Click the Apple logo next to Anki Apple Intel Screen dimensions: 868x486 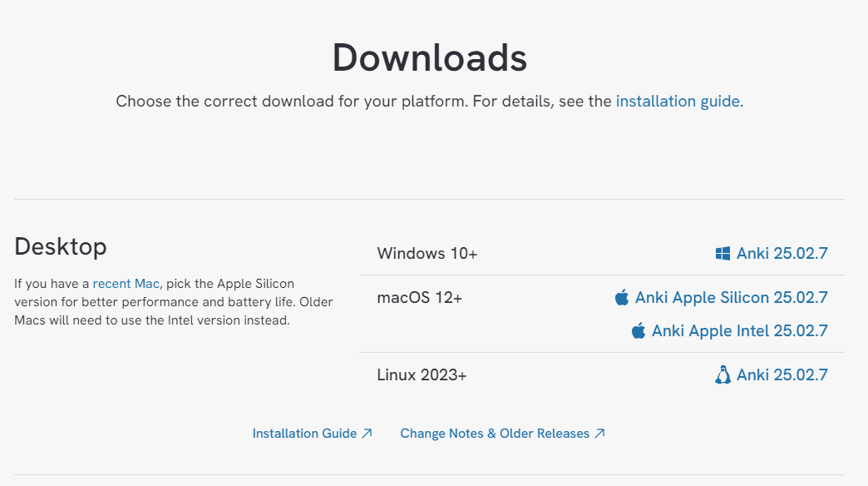(639, 331)
